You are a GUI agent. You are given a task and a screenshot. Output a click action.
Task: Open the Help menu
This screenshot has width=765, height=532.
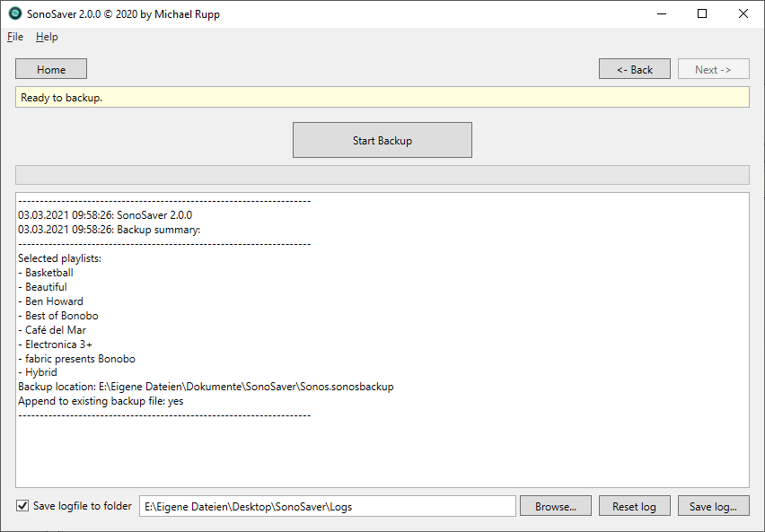click(x=47, y=37)
